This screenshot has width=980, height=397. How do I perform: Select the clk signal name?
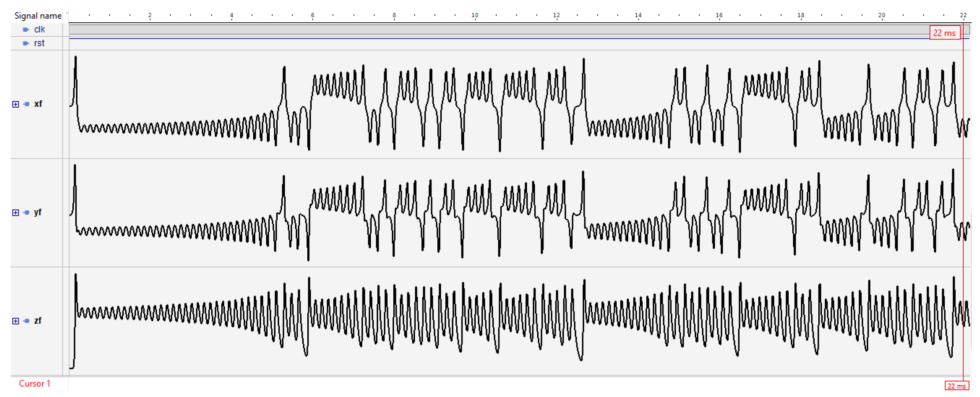click(x=40, y=30)
